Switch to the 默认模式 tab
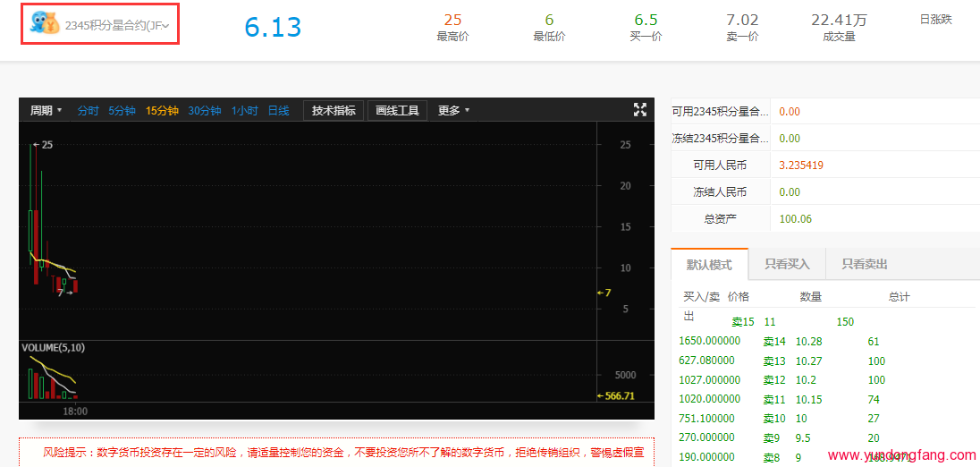Screen dimensions: 980x467 point(709,265)
